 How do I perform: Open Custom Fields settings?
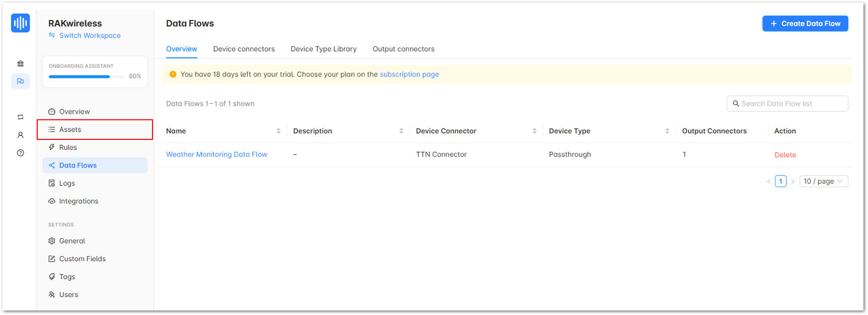click(95, 259)
